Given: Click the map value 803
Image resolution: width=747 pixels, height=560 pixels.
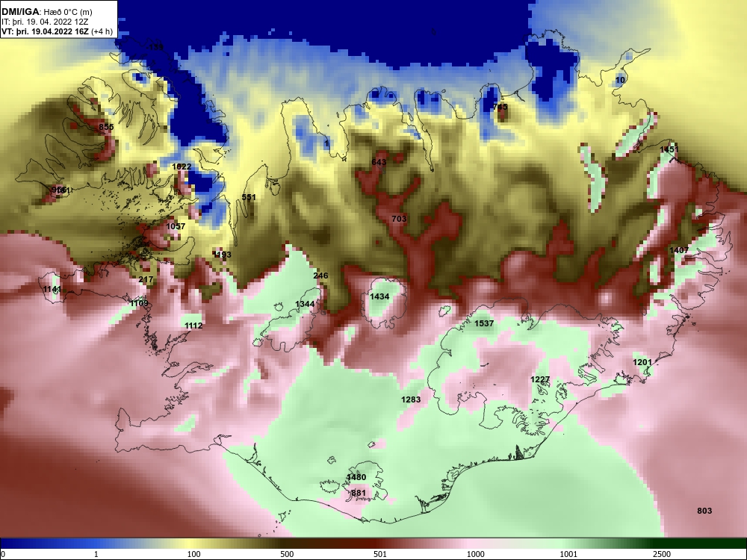Looking at the screenshot, I should 704,511.
